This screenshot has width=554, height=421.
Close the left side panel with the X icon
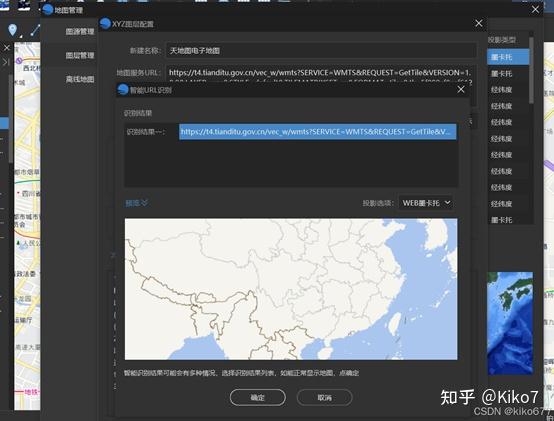pos(7,48)
